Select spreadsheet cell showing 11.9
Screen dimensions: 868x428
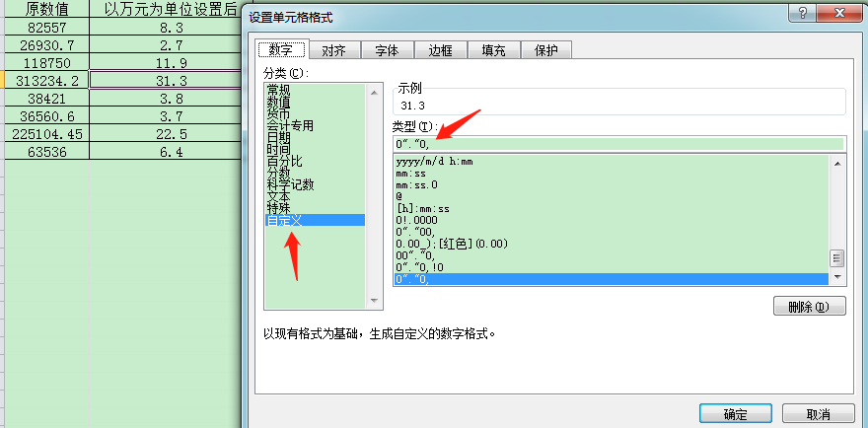166,62
